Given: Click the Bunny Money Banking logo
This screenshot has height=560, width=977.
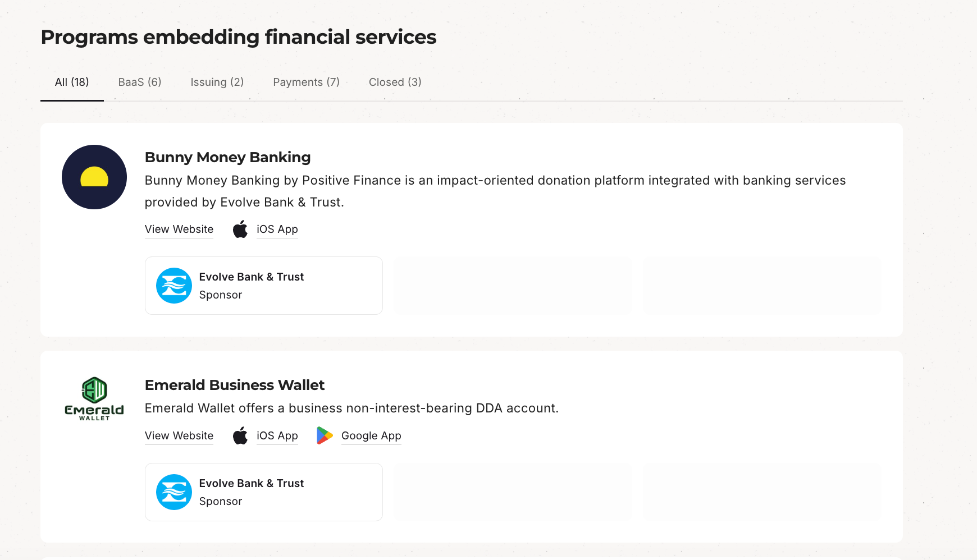Looking at the screenshot, I should coord(94,177).
